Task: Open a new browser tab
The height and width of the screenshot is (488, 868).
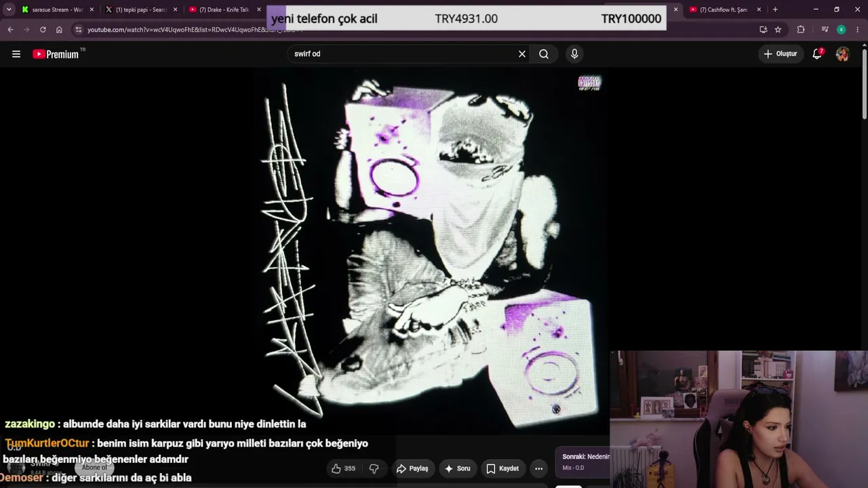Action: 775,9
